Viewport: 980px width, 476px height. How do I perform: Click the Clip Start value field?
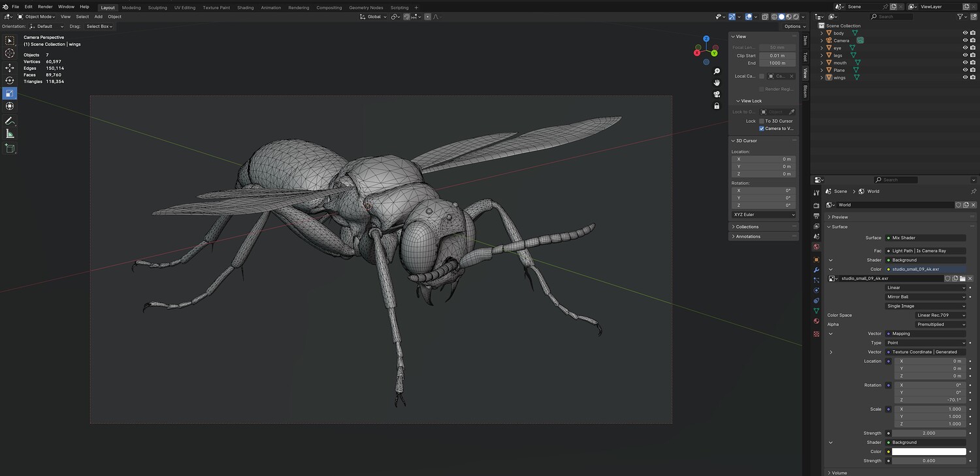777,56
